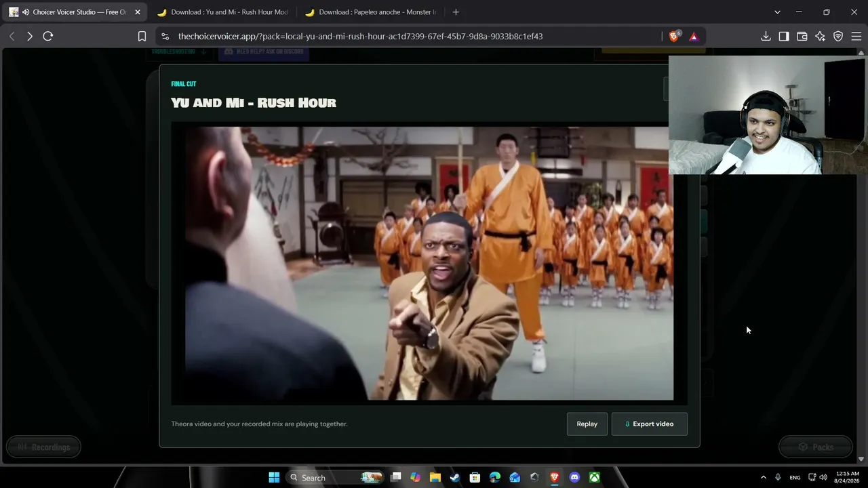Image resolution: width=868 pixels, height=488 pixels.
Task: Bookmark this page
Action: [142, 37]
